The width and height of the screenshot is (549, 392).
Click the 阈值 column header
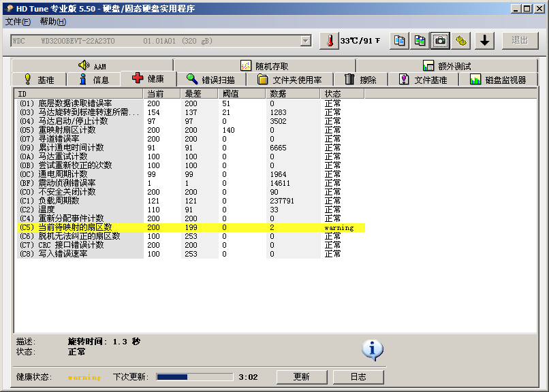(x=242, y=94)
